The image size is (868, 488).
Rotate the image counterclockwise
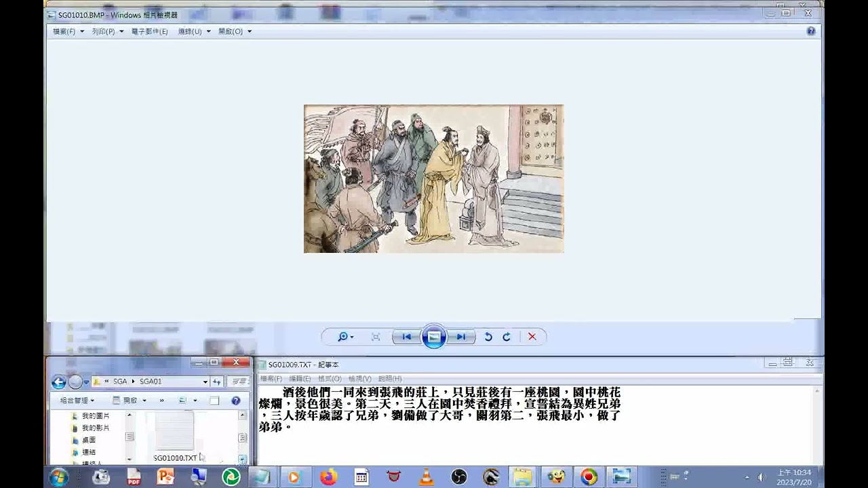tap(488, 337)
